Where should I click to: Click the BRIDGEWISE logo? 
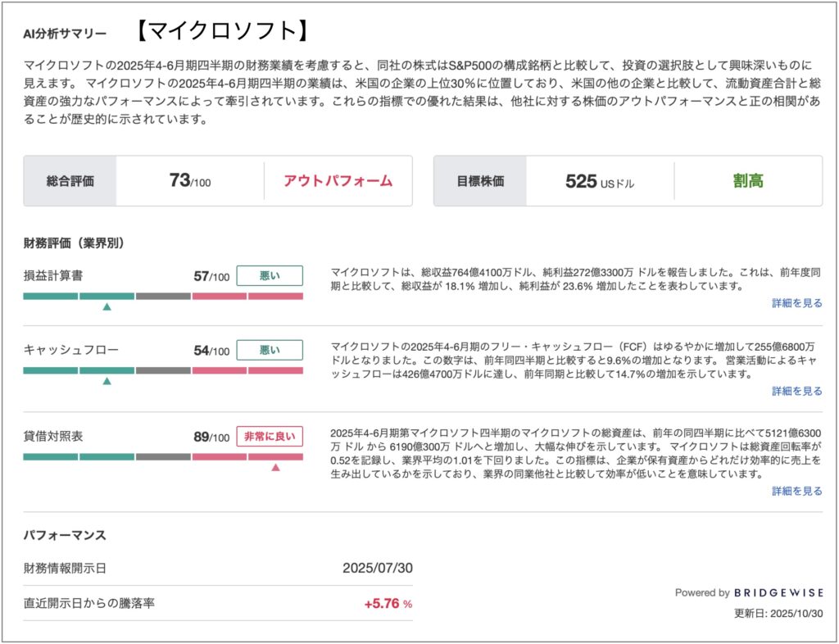tap(778, 592)
